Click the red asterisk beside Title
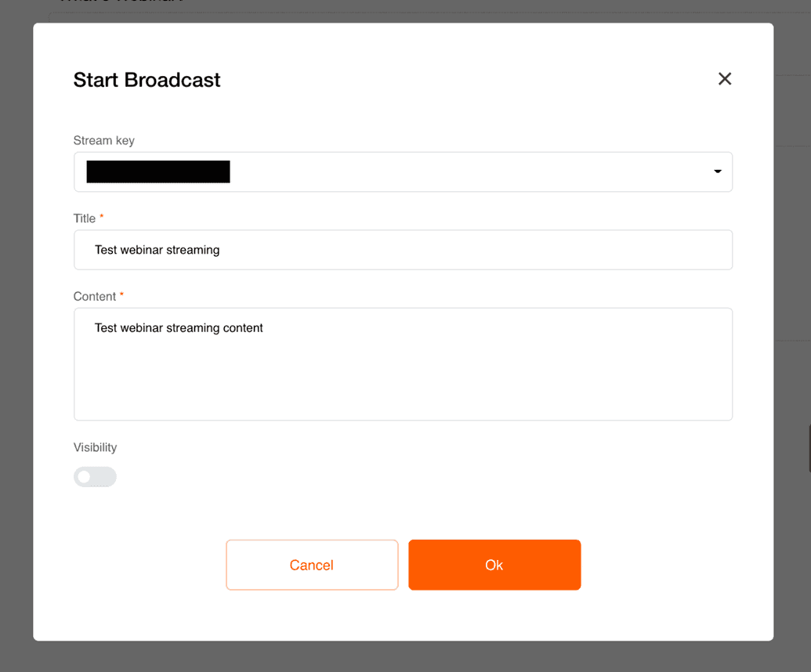 tap(101, 215)
